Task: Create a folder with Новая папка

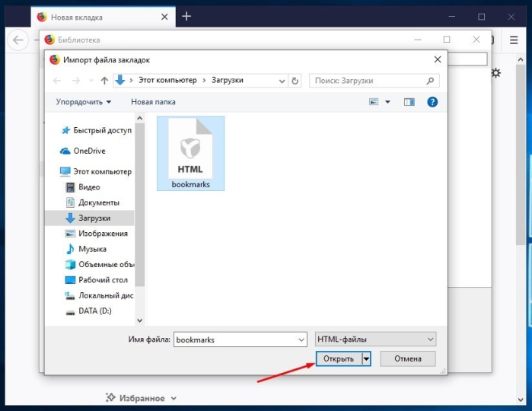Action: 153,102
